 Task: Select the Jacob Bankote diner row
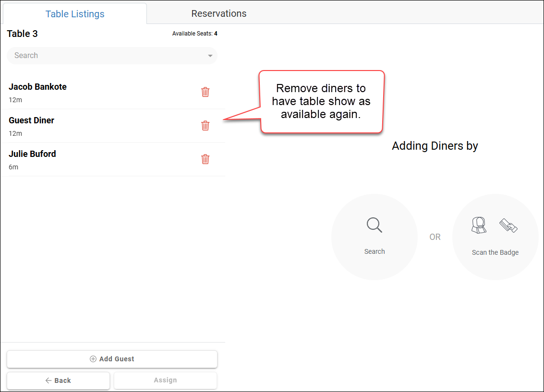pyautogui.click(x=113, y=93)
